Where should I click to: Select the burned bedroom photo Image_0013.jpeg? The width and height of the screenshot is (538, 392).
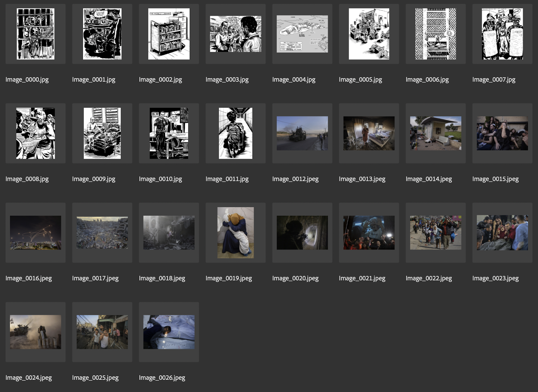pos(368,133)
